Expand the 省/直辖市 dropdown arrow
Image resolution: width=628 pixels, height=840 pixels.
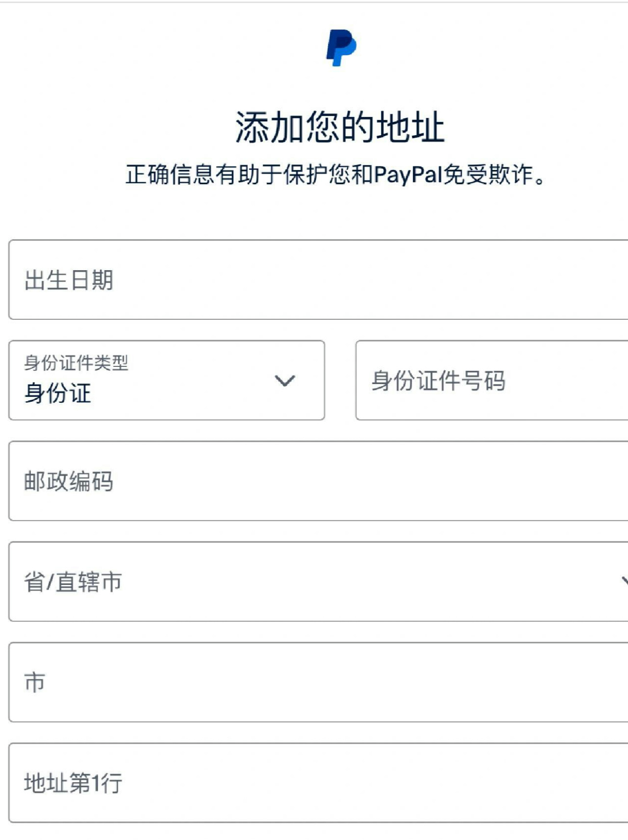(x=624, y=581)
